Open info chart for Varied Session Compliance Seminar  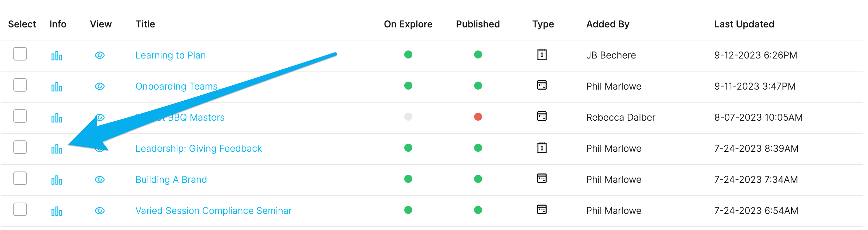[56, 211]
